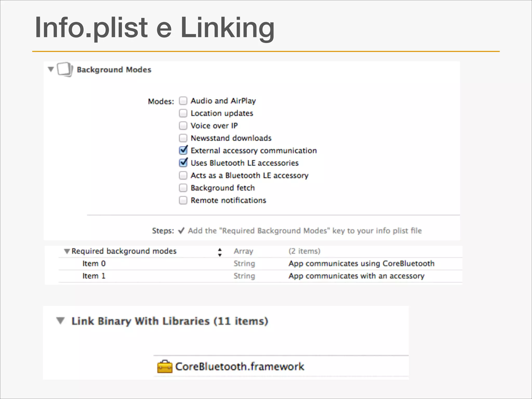The width and height of the screenshot is (532, 399).
Task: Tick the Voice over IP checkbox
Action: click(x=183, y=126)
